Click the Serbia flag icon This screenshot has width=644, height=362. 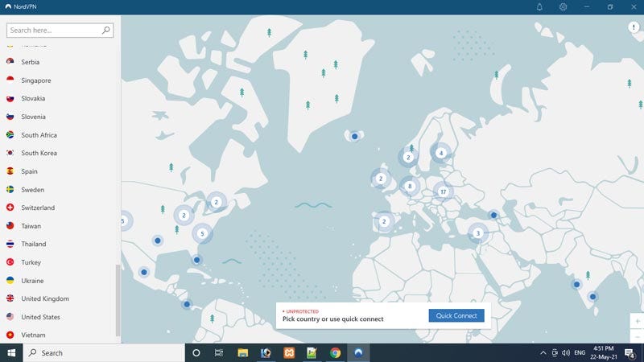pos(10,62)
